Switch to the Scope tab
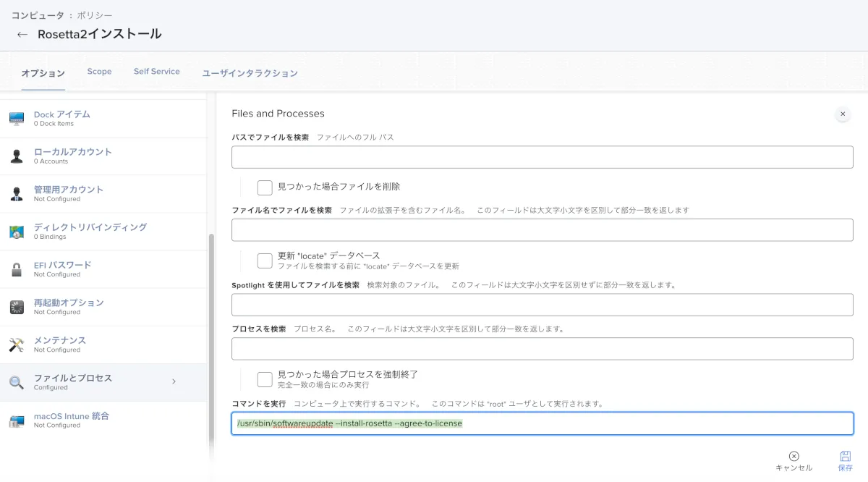 pos(99,72)
